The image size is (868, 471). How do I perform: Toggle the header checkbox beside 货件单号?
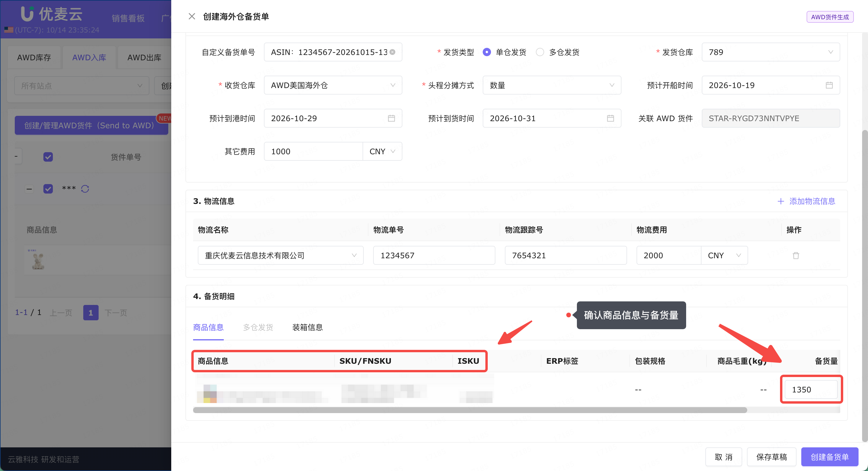48,157
